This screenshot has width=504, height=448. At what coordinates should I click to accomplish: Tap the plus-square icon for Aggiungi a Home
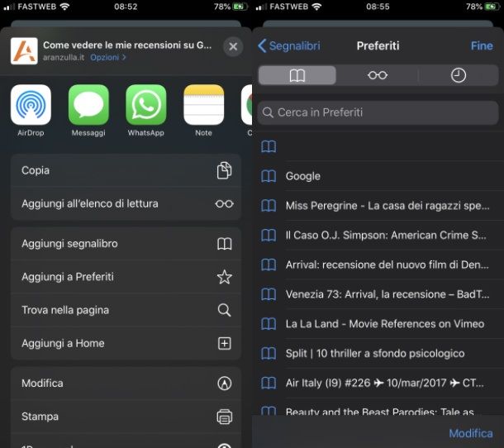tap(225, 343)
